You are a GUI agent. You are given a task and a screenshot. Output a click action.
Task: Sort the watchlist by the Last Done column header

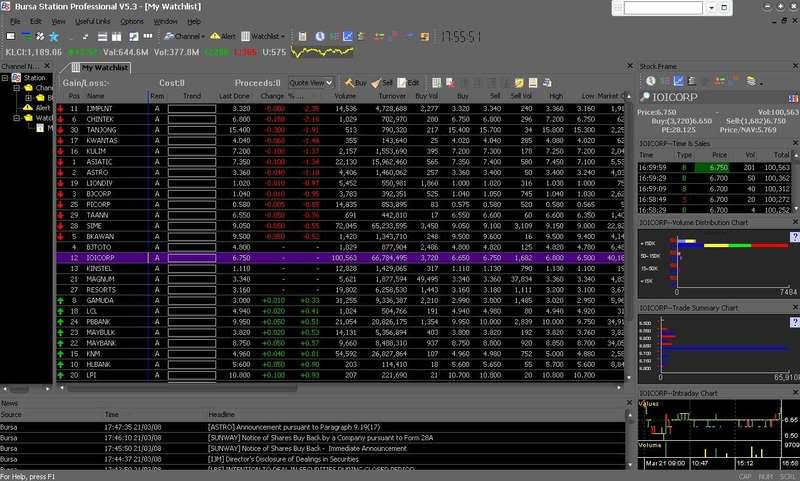point(234,96)
